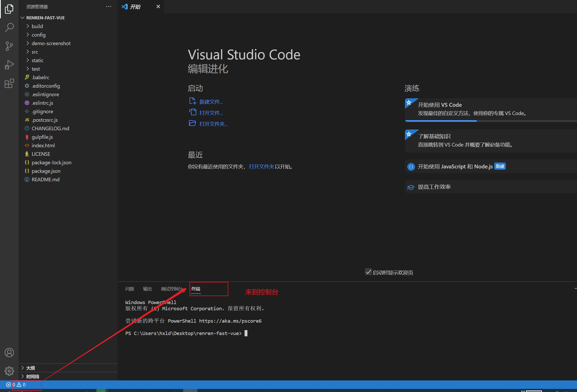
Task: Click the 新建文件... link
Action: coord(211,102)
